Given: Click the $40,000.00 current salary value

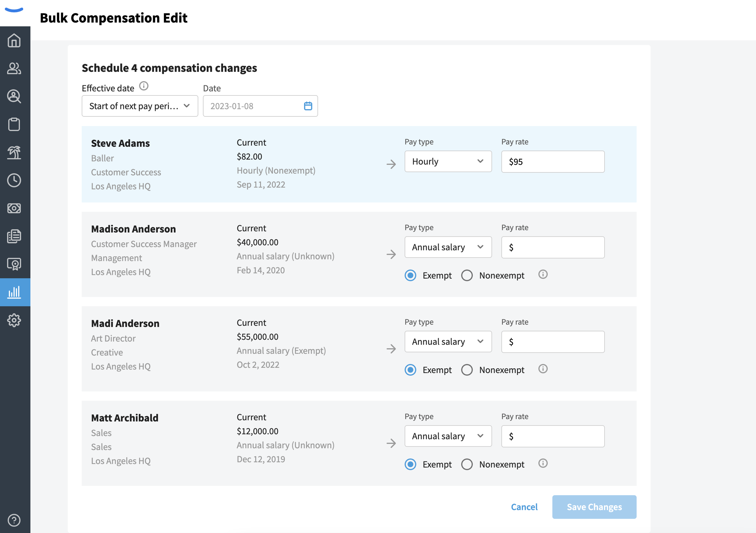Looking at the screenshot, I should point(258,242).
